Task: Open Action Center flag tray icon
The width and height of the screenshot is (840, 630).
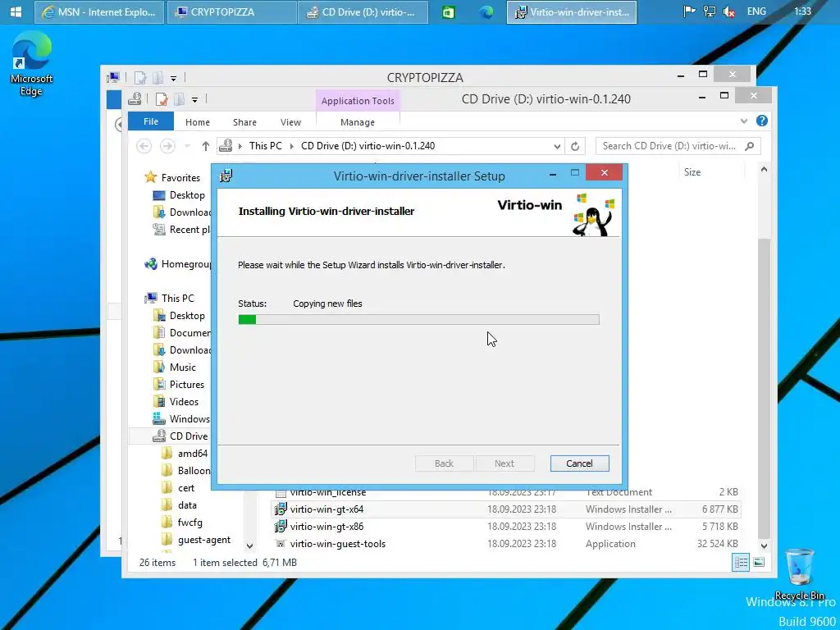Action: tap(689, 11)
